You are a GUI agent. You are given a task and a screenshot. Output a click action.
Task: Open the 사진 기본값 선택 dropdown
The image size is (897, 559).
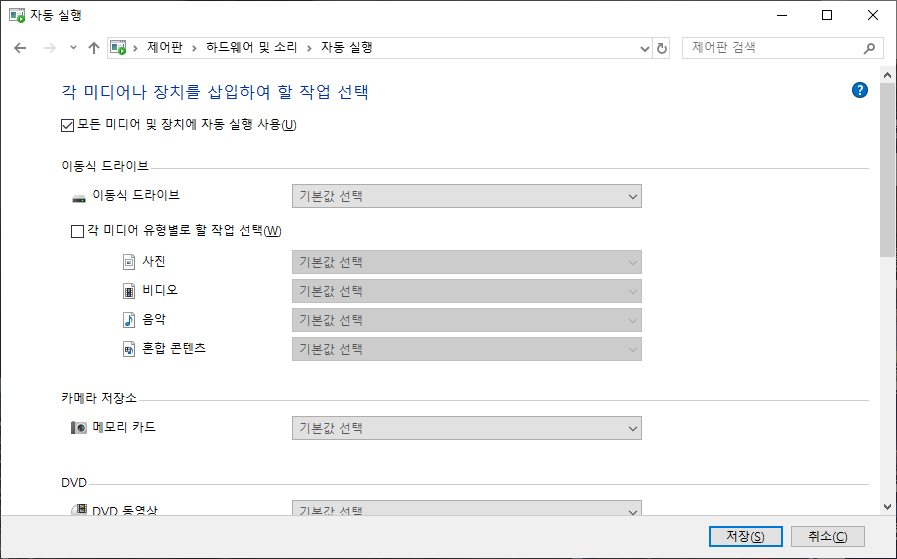coord(467,262)
